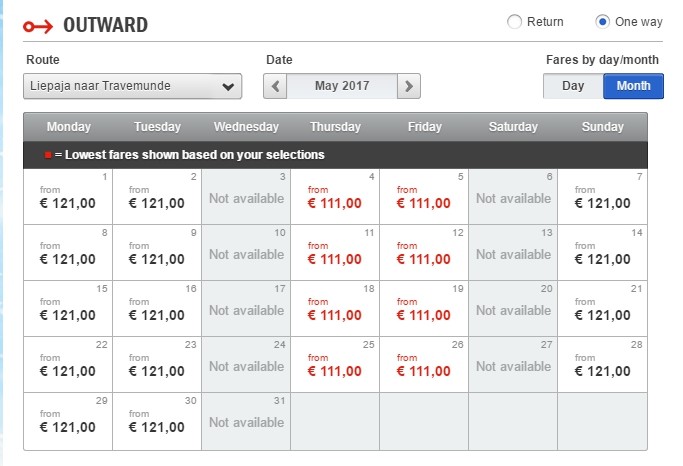The width and height of the screenshot is (683, 466).
Task: Select the Return radio button
Action: [x=515, y=22]
